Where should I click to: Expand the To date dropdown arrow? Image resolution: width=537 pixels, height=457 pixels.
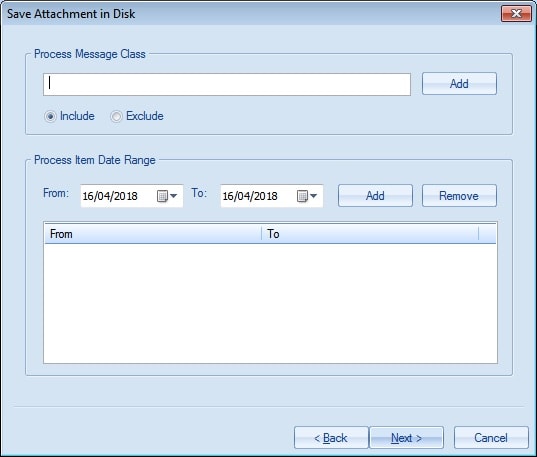pyautogui.click(x=314, y=196)
